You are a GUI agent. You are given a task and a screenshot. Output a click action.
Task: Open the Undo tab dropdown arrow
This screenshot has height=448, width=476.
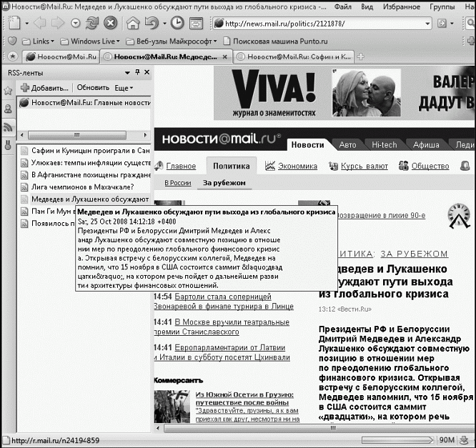click(x=164, y=24)
